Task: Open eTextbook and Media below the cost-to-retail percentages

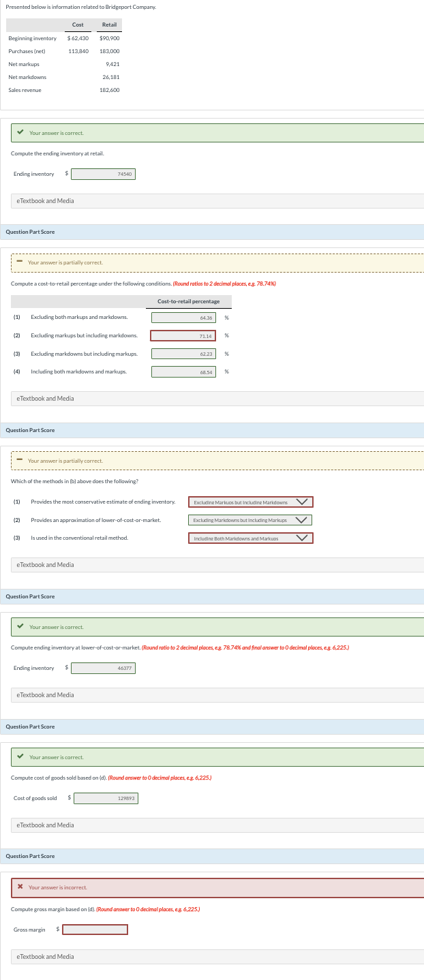Action: tap(218, 398)
